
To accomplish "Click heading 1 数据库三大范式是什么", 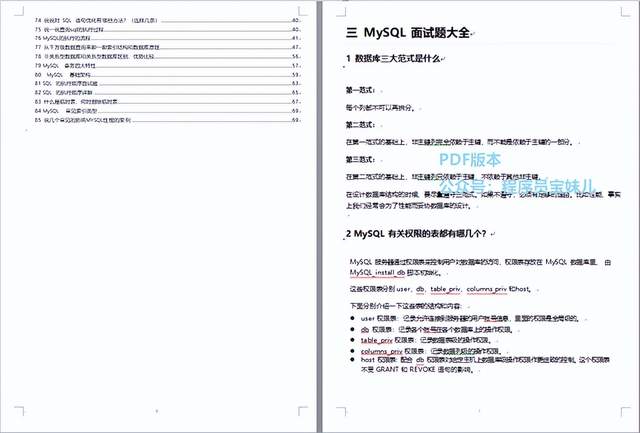I will (x=393, y=59).
